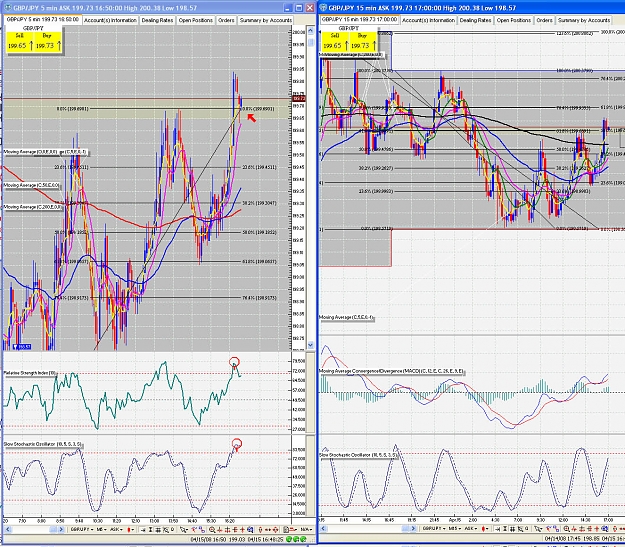
Task: Click the chart-area zoom icon beside the pointer-zoom tool, 15 min toolbar
Action: [520, 529]
